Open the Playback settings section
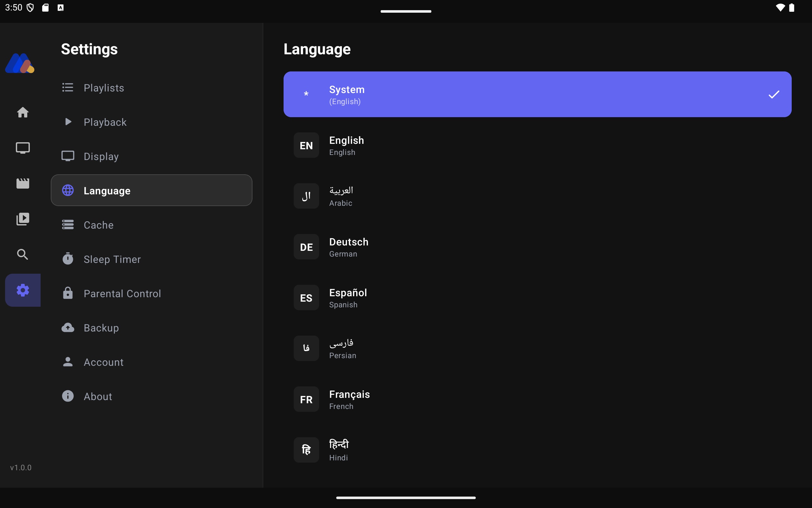 [x=151, y=122]
